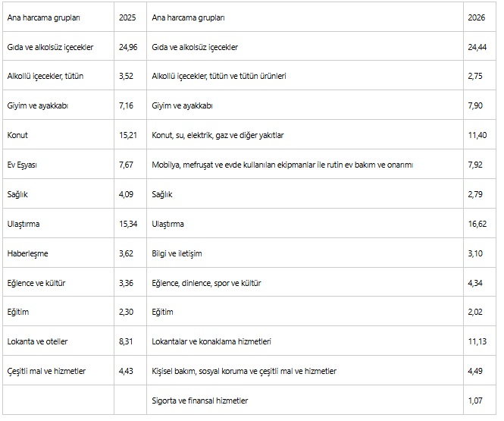
Task: Select the first 'Ana harcama grupları' header
Action: click(x=42, y=17)
